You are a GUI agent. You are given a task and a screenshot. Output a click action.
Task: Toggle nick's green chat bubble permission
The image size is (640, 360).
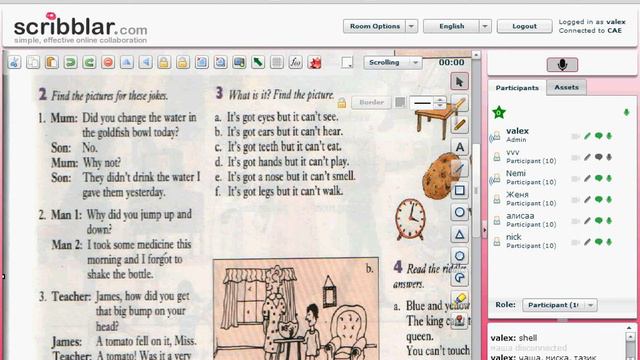598,242
